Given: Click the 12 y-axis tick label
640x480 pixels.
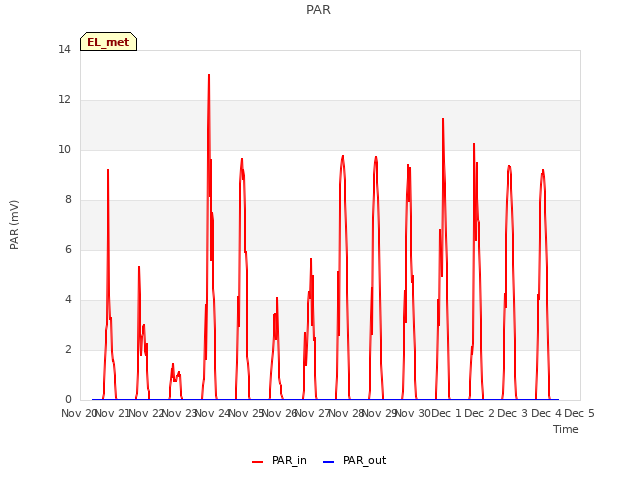Looking at the screenshot, I should tap(64, 100).
